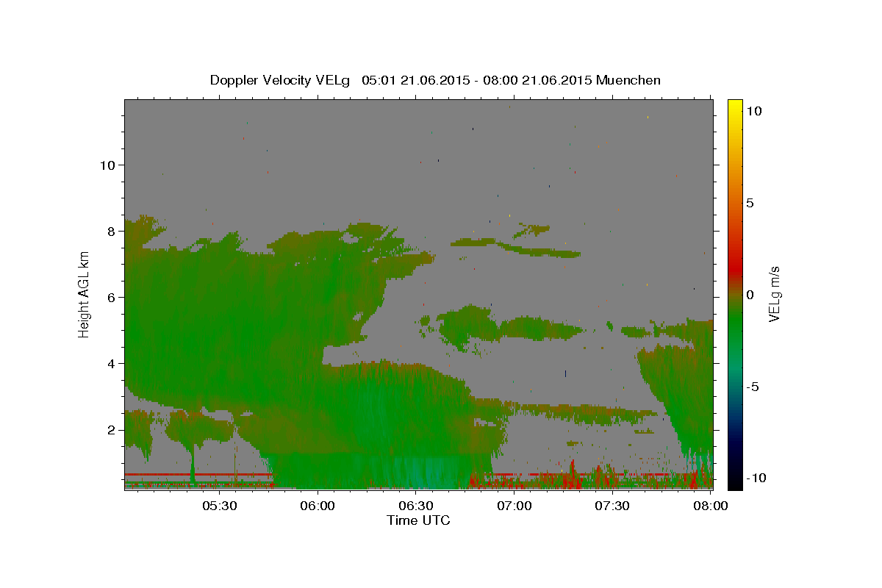Click the 'Time UTC' axis label
The image size is (882, 588).
click(418, 520)
